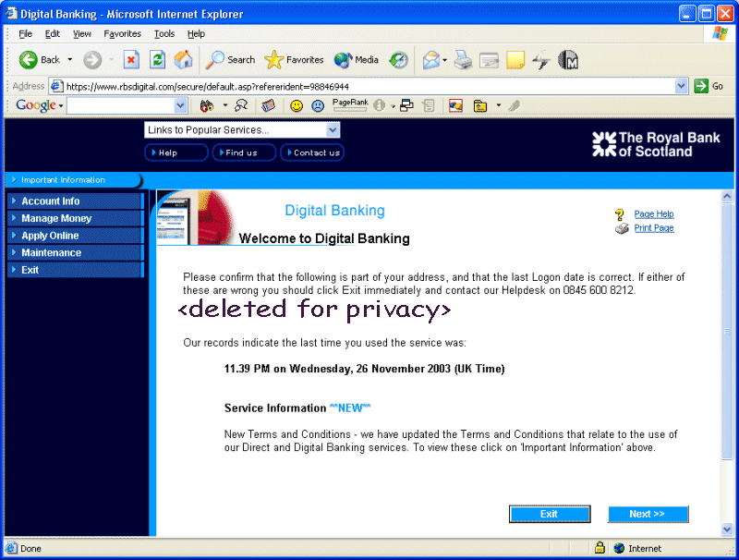Click Exit in the left sidebar
This screenshot has width=739, height=560.
(76, 270)
